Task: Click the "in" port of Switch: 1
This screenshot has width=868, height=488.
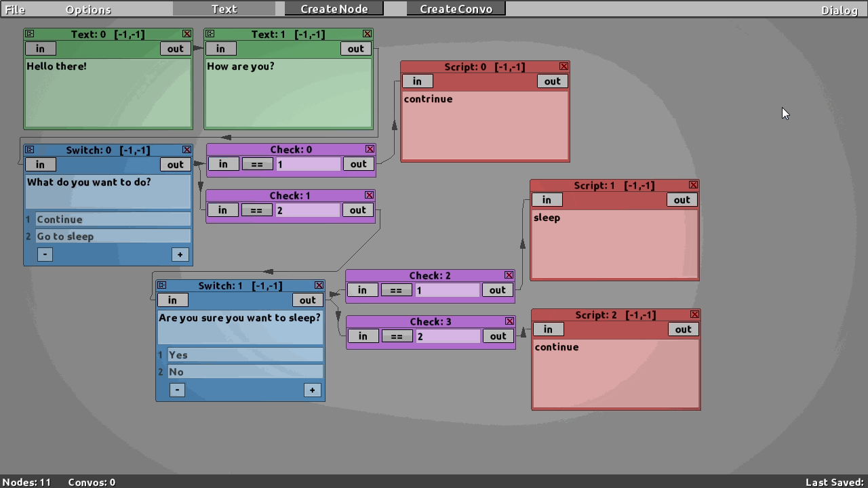Action: pos(172,300)
